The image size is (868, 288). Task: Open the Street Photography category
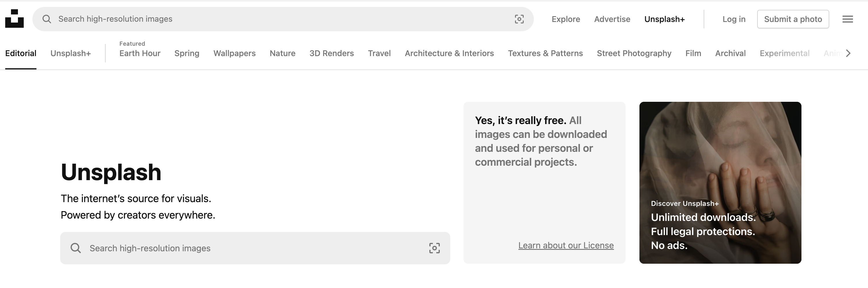tap(634, 53)
